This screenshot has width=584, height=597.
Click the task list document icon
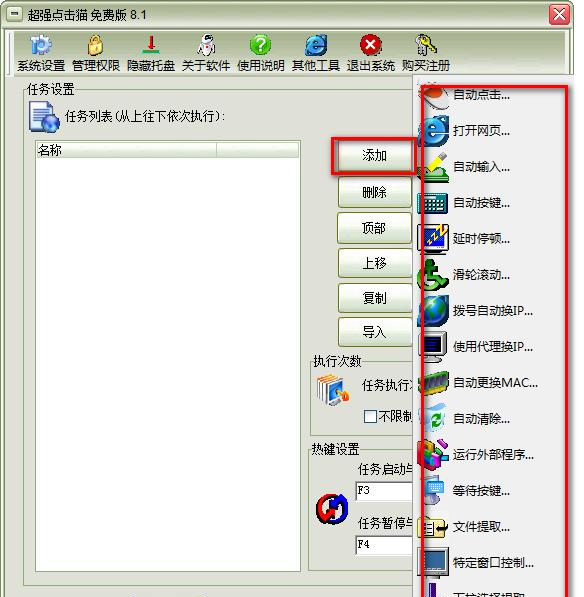(45, 117)
